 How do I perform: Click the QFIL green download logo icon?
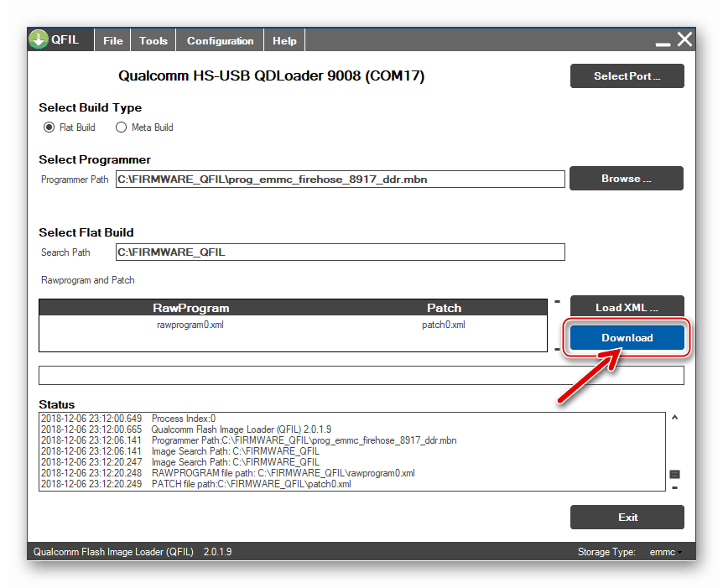(39, 39)
